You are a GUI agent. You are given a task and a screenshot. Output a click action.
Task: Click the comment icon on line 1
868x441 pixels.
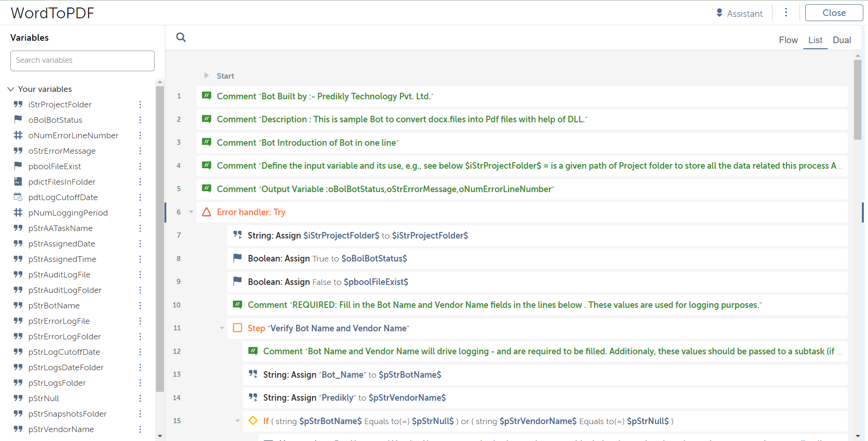[x=206, y=96]
